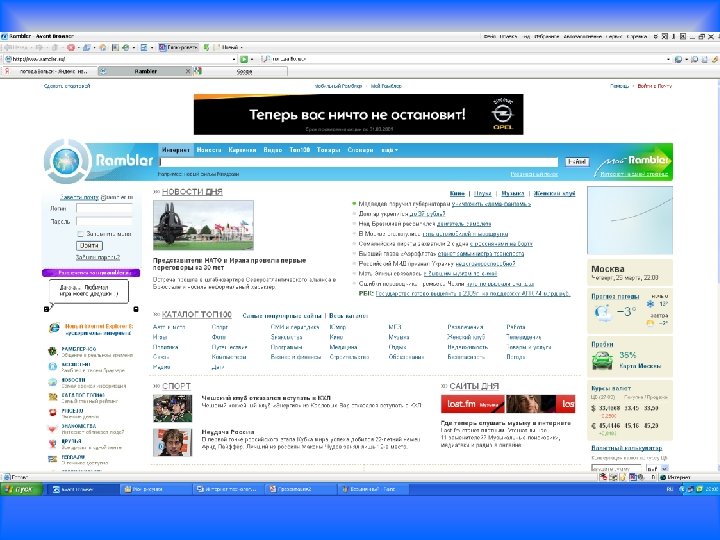Image resolution: width=720 pixels, height=540 pixels.
Task: Click the green car traffic icon
Action: point(602,360)
